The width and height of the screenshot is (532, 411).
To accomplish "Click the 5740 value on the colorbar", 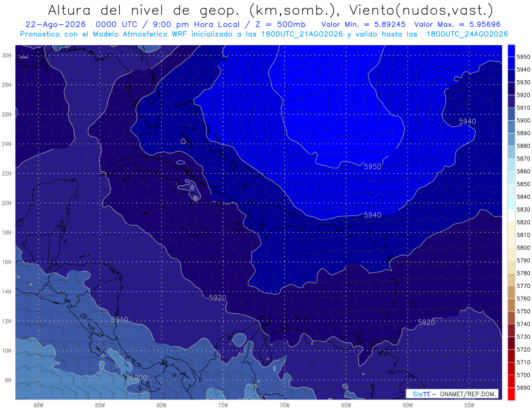I will (524, 324).
